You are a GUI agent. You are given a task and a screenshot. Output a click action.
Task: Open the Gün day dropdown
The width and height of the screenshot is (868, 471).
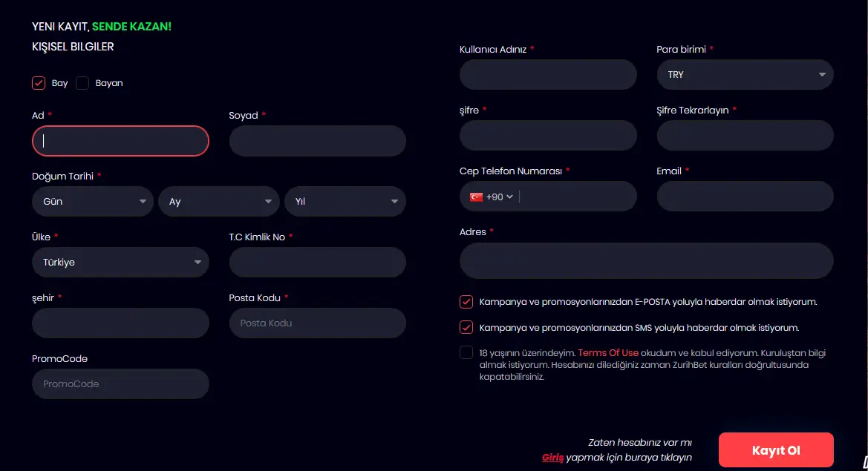[93, 201]
